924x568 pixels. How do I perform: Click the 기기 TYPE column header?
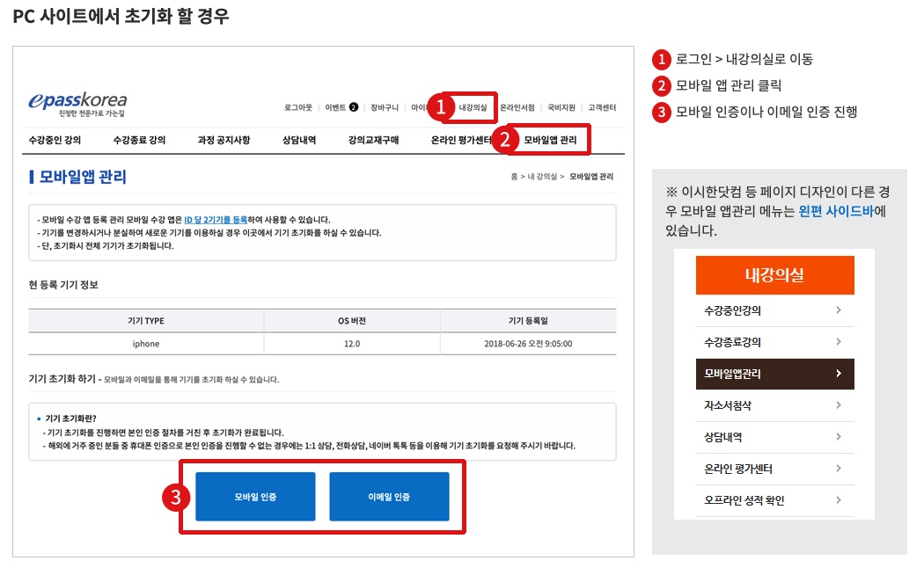pos(146,321)
